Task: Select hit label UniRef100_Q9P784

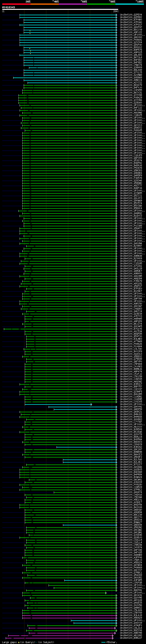Action: [131, 299]
